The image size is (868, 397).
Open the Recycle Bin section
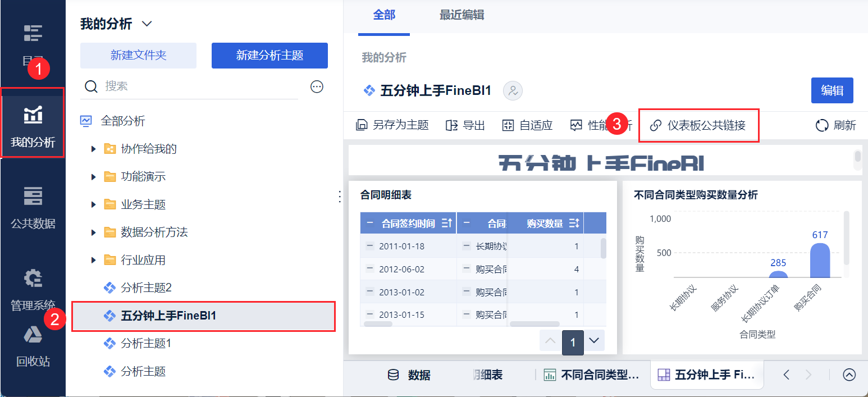point(33,346)
